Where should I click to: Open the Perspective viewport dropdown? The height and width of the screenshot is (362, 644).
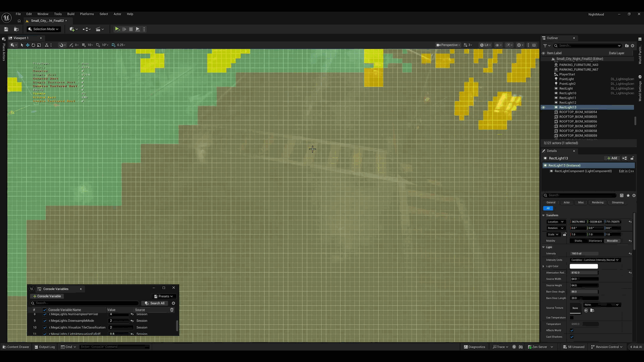(x=448, y=45)
